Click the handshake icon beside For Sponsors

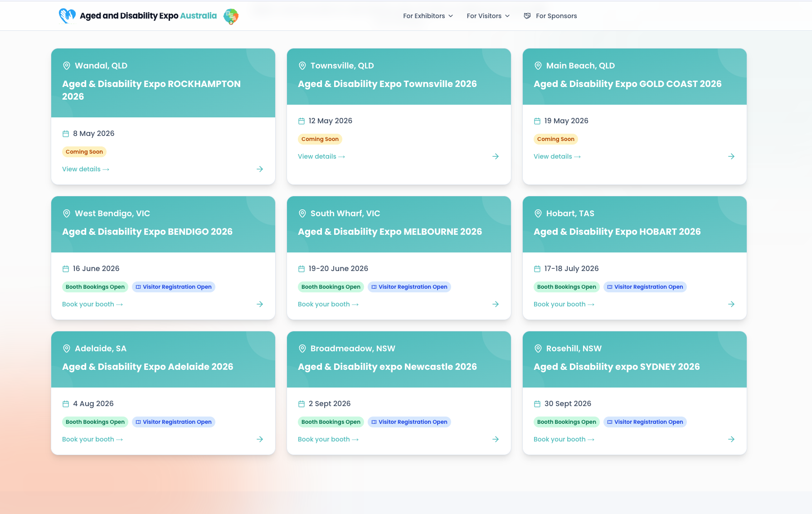527,16
